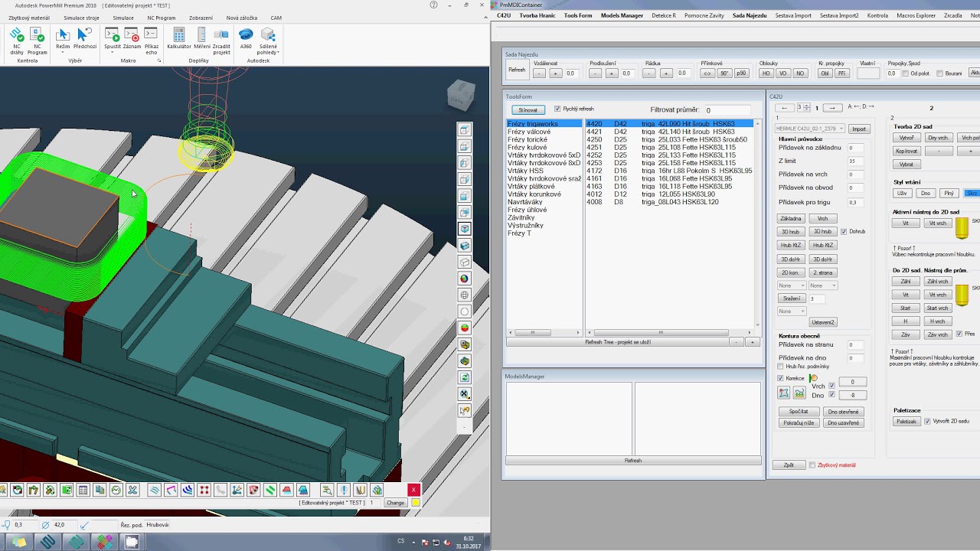Switch to the NC Program ribbon tab

coord(162,18)
